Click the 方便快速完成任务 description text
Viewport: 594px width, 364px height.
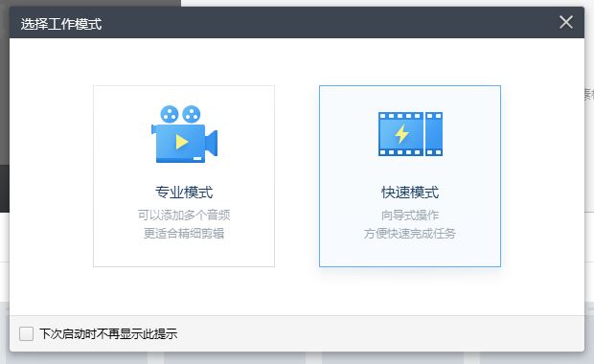pos(410,234)
